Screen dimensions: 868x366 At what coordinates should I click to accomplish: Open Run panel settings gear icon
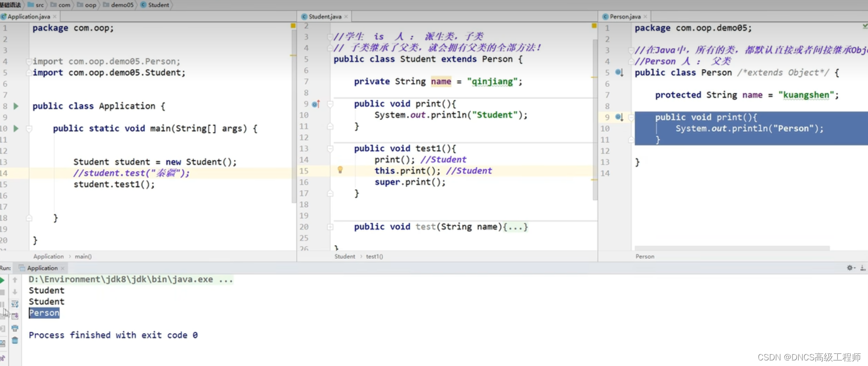click(x=850, y=268)
